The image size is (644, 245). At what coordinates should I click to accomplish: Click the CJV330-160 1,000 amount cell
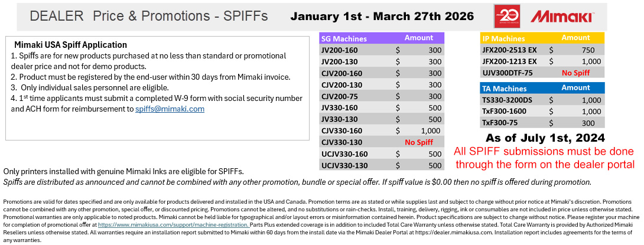tap(419, 130)
